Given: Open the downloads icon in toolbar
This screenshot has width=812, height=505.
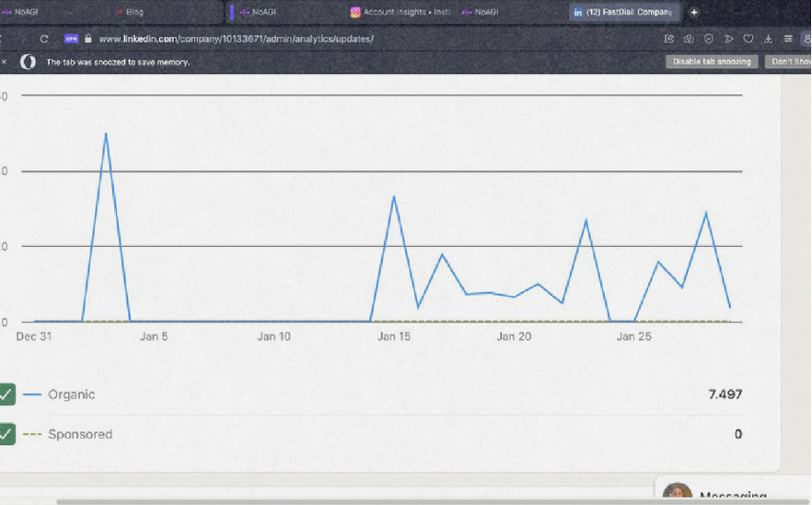Looking at the screenshot, I should (x=769, y=39).
